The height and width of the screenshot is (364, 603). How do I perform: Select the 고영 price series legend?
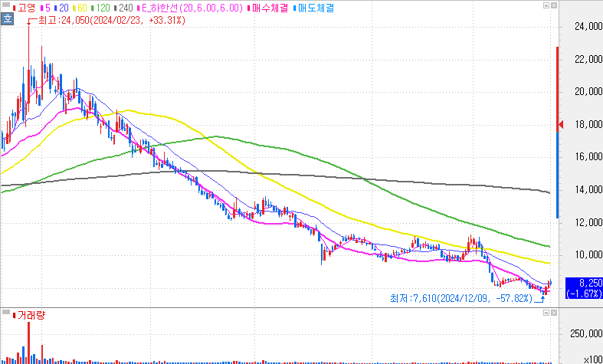24,8
